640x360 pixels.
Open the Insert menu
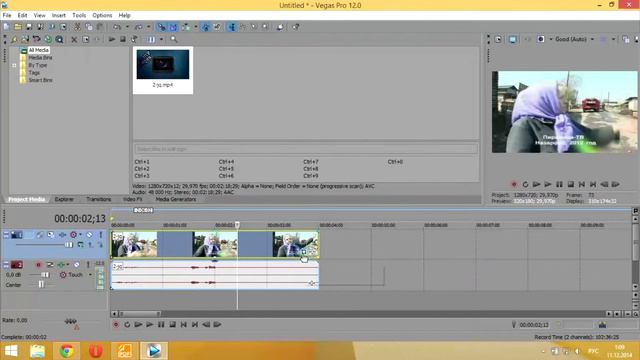[58, 16]
